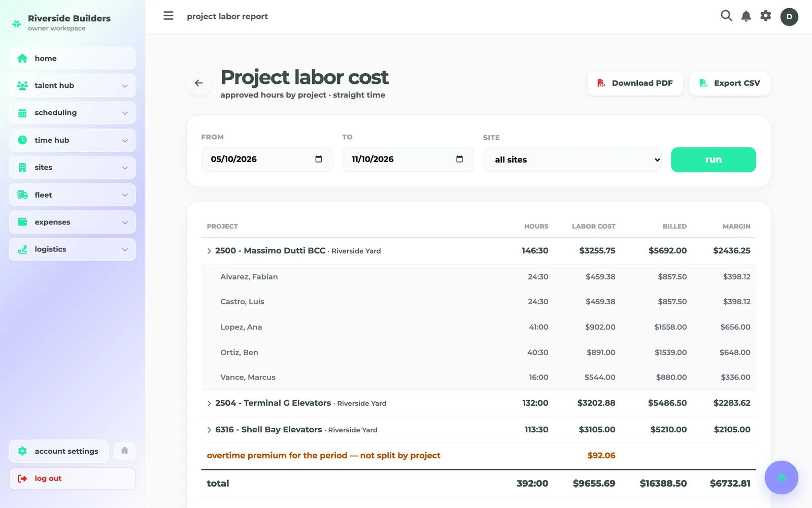Select the Alvarez, Fabian row name
This screenshot has width=812, height=508.
249,277
